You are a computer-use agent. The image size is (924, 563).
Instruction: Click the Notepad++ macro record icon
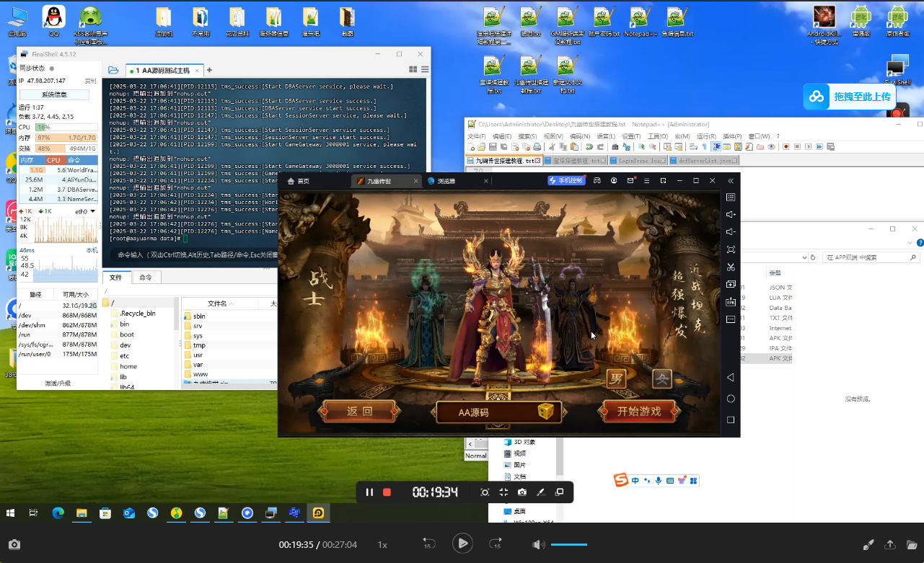(786, 147)
